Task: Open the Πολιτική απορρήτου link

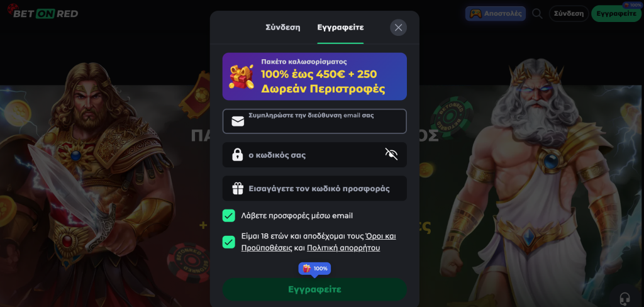Action: point(343,248)
